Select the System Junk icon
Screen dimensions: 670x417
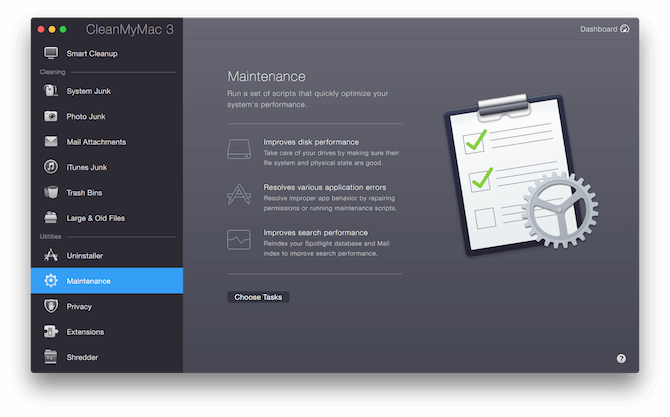click(x=51, y=91)
